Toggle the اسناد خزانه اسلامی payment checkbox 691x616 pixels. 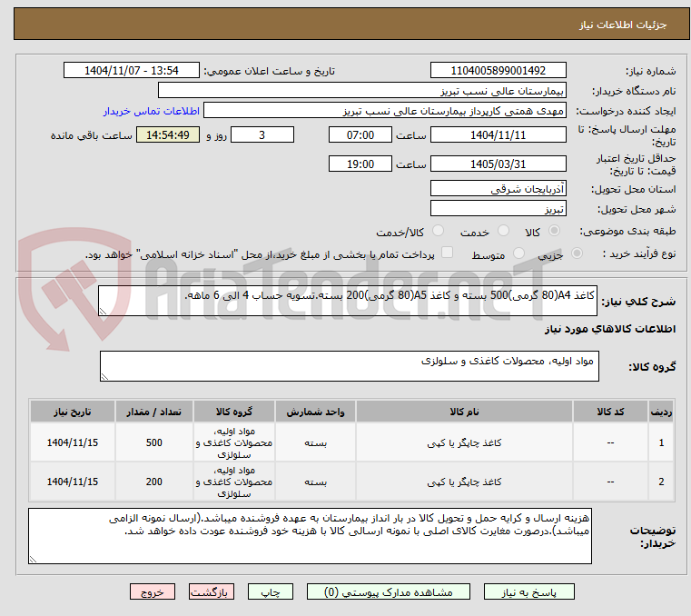[x=447, y=253]
